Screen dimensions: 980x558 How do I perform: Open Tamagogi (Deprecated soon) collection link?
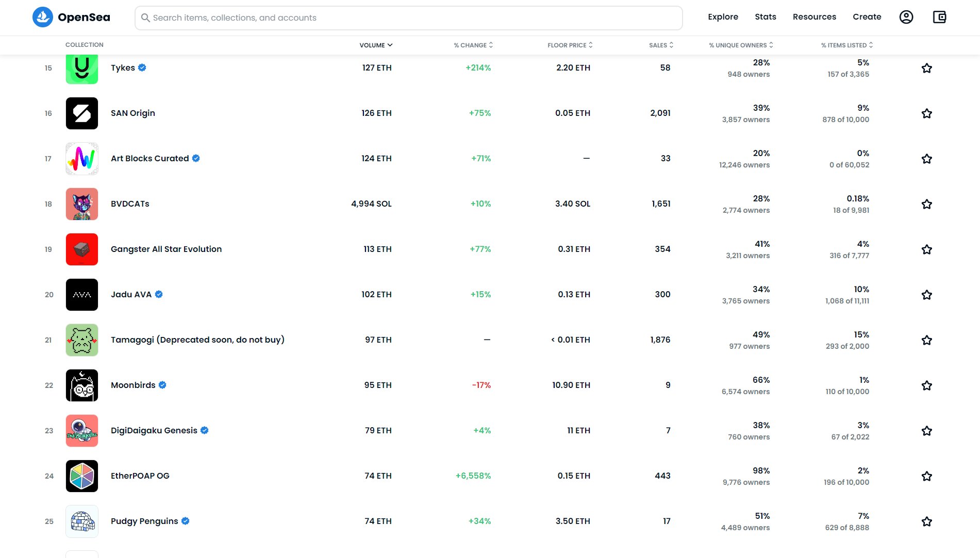(x=198, y=340)
